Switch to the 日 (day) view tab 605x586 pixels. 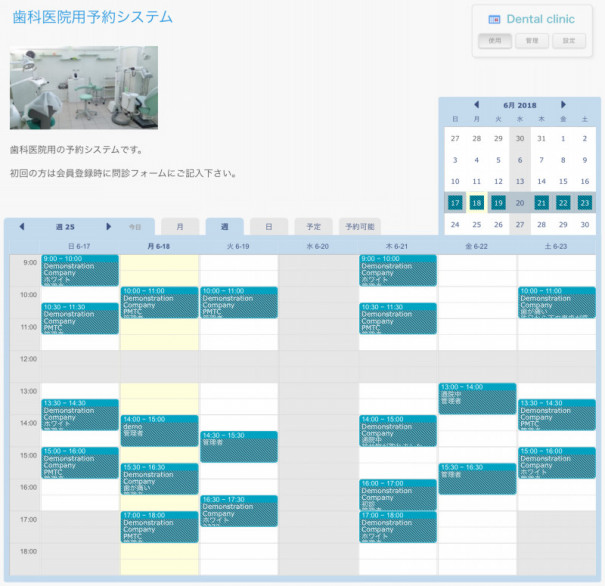268,227
